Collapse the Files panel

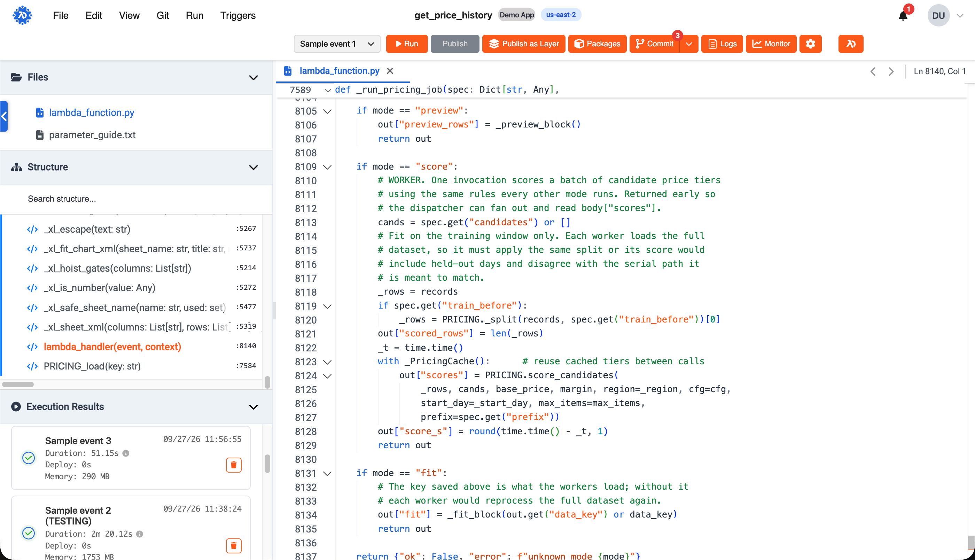pos(253,77)
